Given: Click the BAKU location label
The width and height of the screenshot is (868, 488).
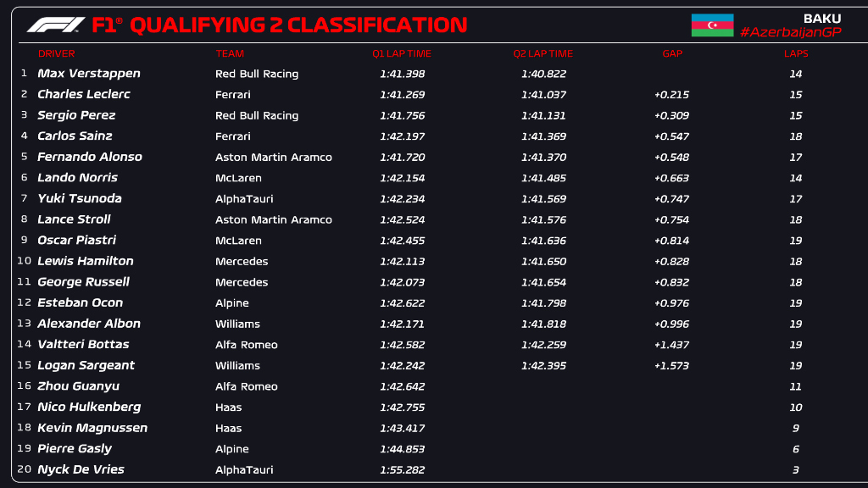Looking at the screenshot, I should [x=822, y=18].
